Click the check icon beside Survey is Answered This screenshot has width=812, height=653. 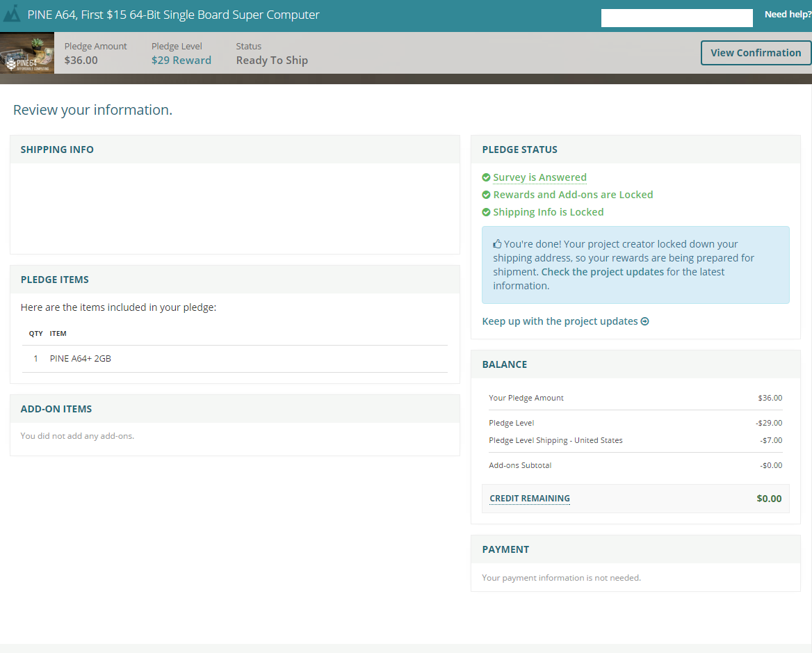point(487,177)
